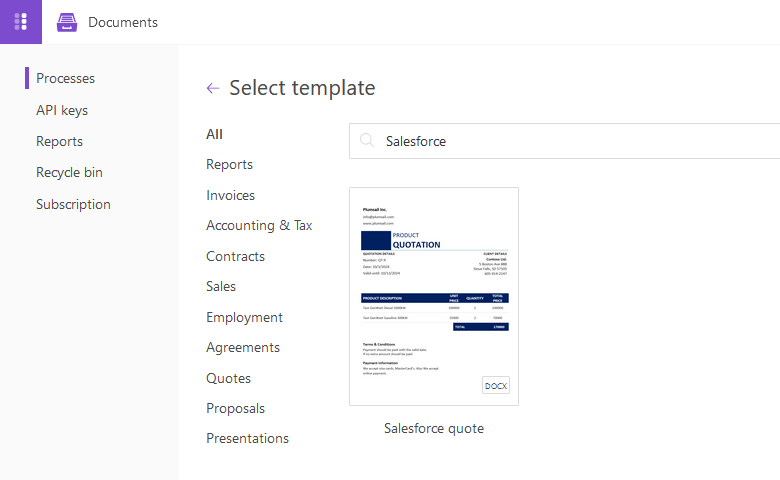Filter templates by Employment category
The image size is (780, 480).
(244, 317)
